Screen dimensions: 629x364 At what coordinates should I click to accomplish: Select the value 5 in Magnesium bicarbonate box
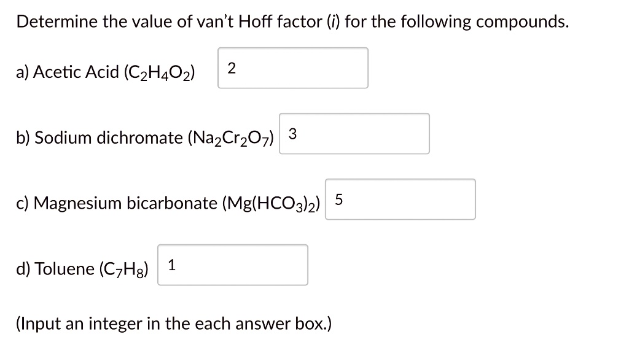click(339, 199)
